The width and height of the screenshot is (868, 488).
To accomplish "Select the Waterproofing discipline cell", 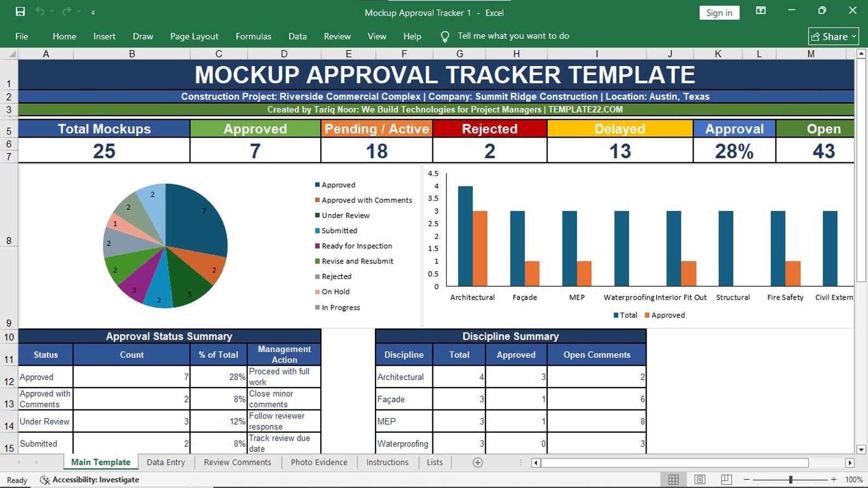I will [x=404, y=443].
